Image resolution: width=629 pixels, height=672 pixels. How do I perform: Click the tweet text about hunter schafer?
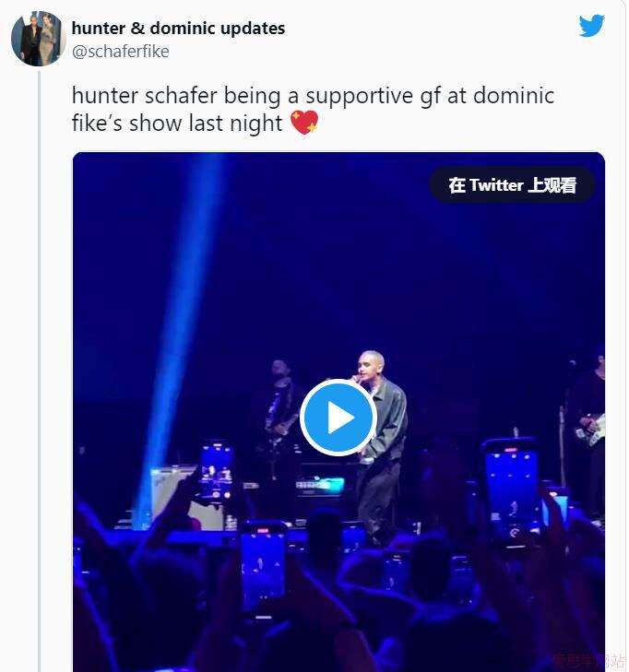click(x=313, y=96)
